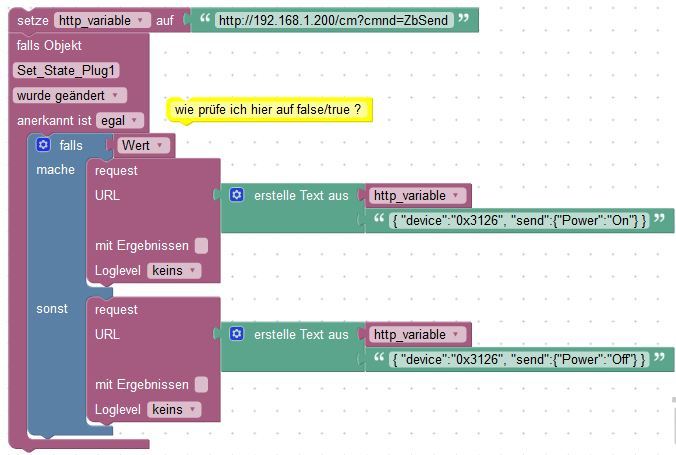
Task: Click 'erstelle Text aus' label in the sonst request
Action: point(301,334)
